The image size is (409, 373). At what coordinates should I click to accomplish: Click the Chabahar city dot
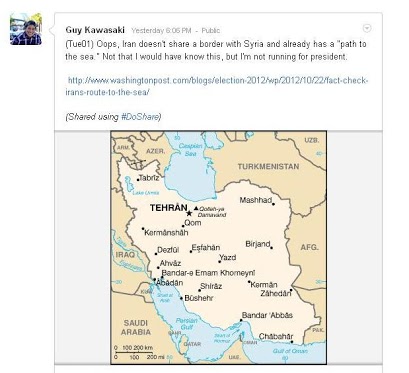click(292, 342)
